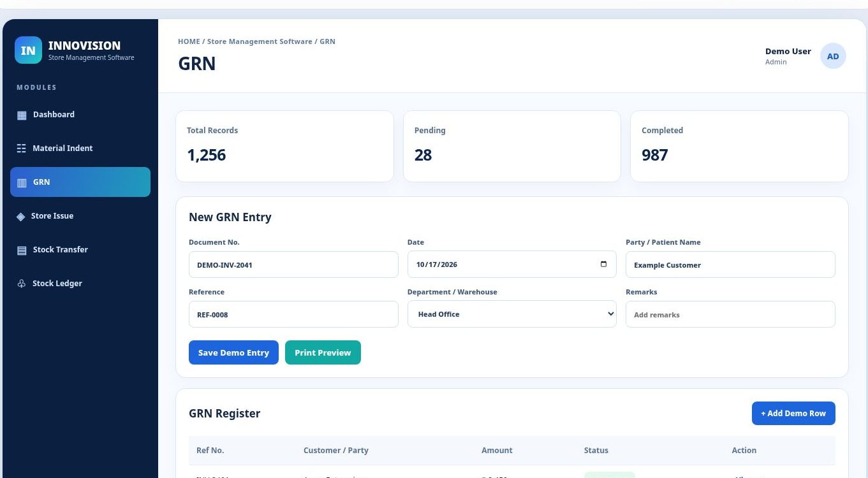Click the Party / Patient Name field

[730, 264]
